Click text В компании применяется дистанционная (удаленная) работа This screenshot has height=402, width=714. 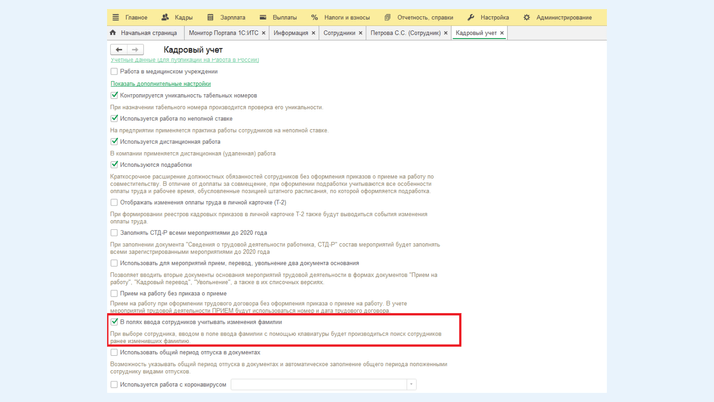point(193,153)
